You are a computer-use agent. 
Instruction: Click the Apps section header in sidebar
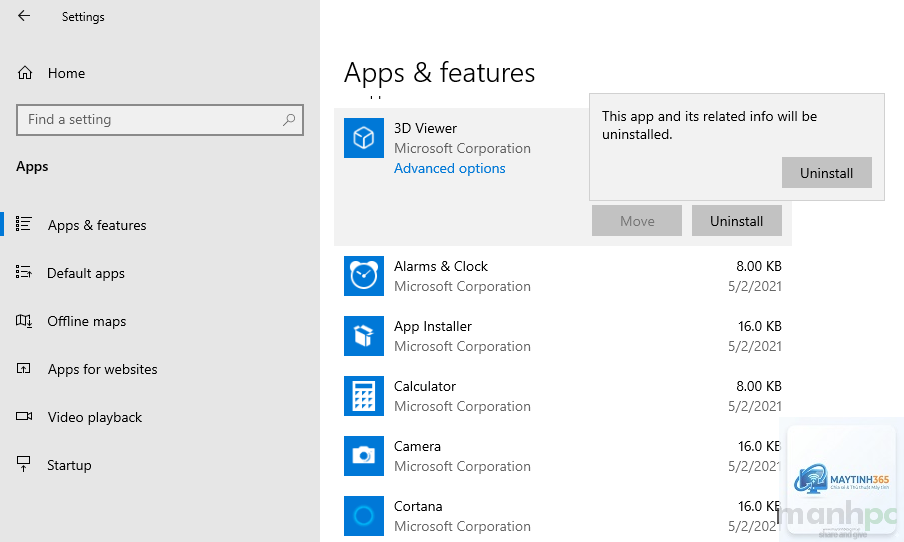click(32, 167)
